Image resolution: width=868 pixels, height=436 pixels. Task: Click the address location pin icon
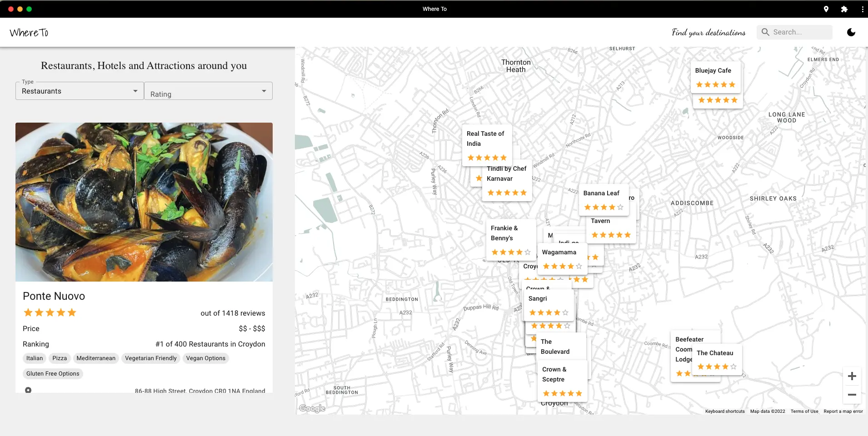click(28, 390)
